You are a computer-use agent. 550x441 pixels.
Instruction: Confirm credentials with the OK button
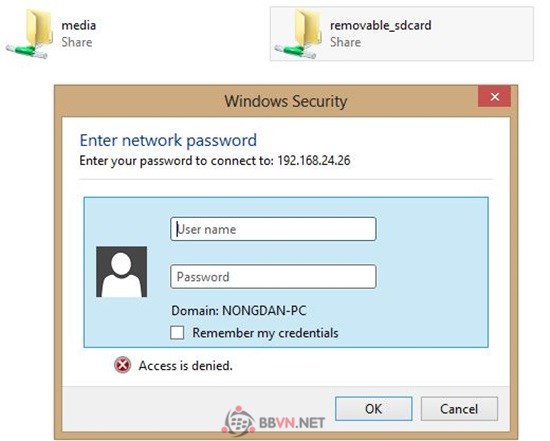[x=374, y=409]
